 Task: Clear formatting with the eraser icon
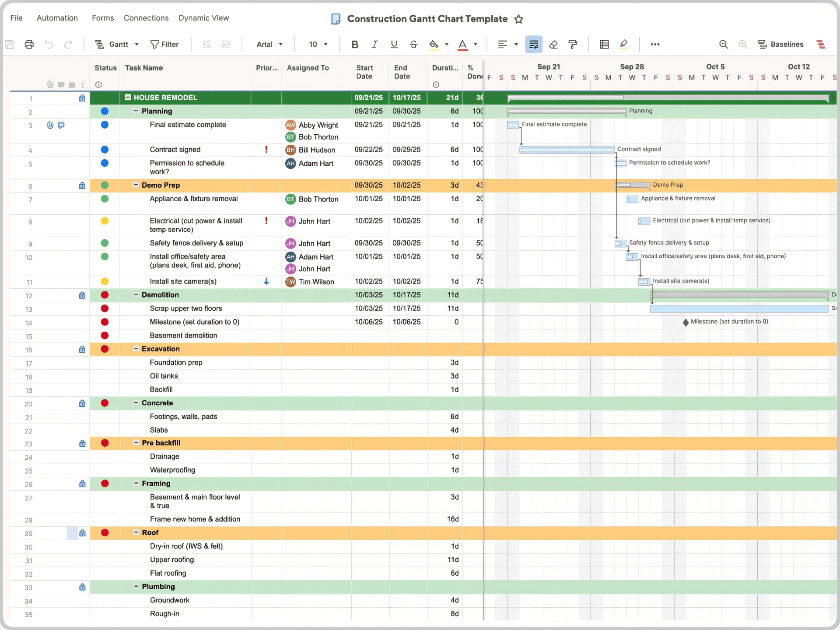coord(553,44)
